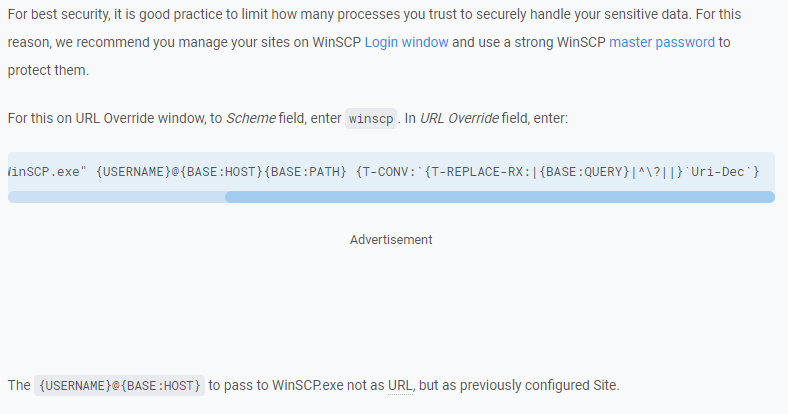The image size is (788, 414).
Task: Click the "previously configured Site" text
Action: [x=546, y=385]
